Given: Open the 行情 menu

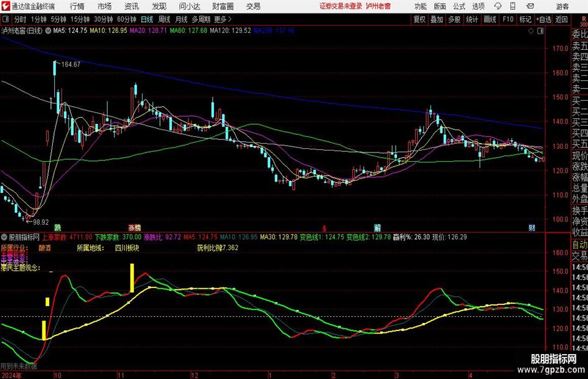Looking at the screenshot, I should (77, 6).
